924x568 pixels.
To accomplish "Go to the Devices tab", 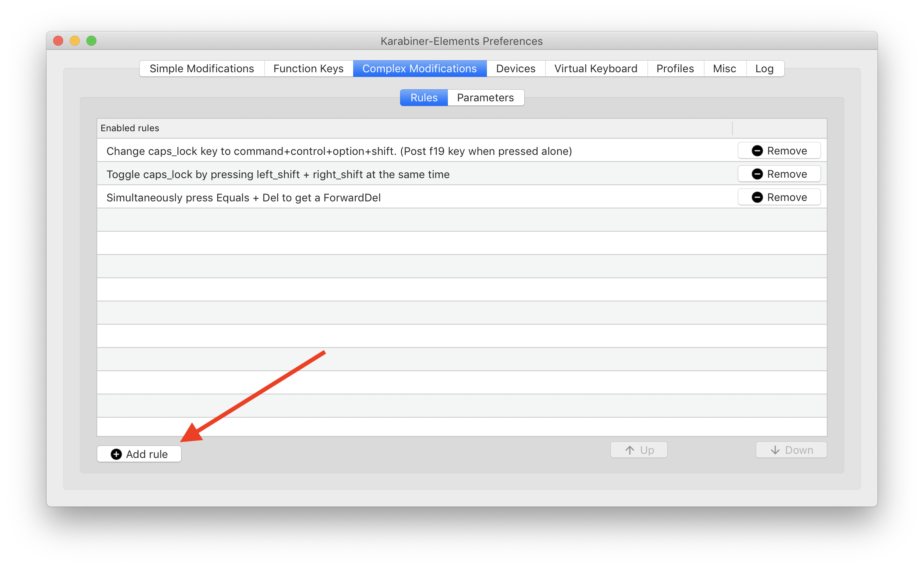I will click(516, 69).
